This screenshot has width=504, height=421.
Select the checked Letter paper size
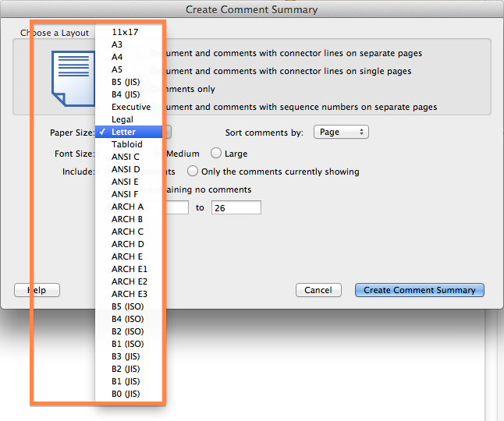point(123,132)
